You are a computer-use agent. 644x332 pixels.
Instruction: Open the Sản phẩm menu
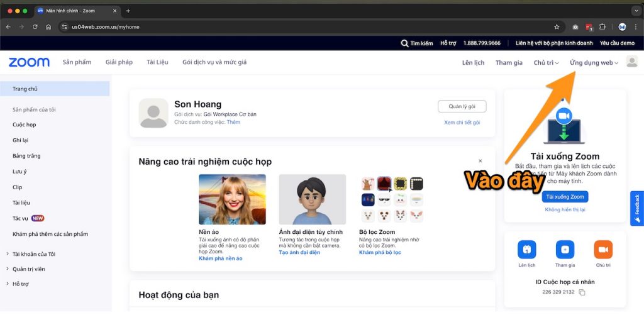coord(77,62)
